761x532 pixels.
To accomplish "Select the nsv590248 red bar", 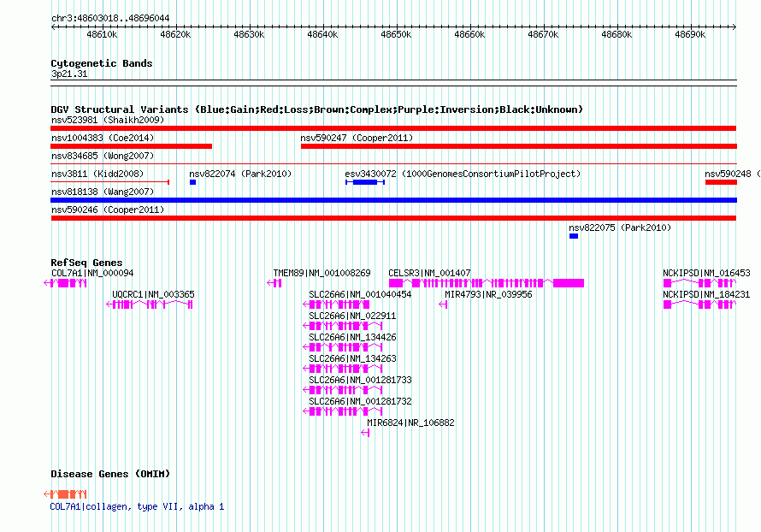I will pyautogui.click(x=721, y=182).
